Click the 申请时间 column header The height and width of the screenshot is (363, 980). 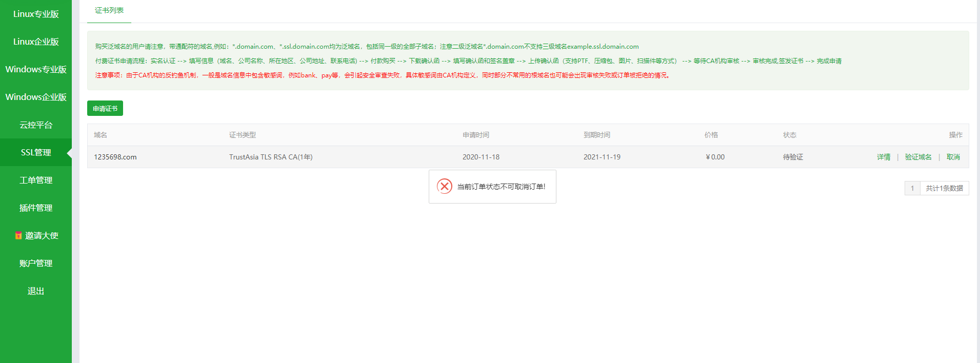point(476,135)
